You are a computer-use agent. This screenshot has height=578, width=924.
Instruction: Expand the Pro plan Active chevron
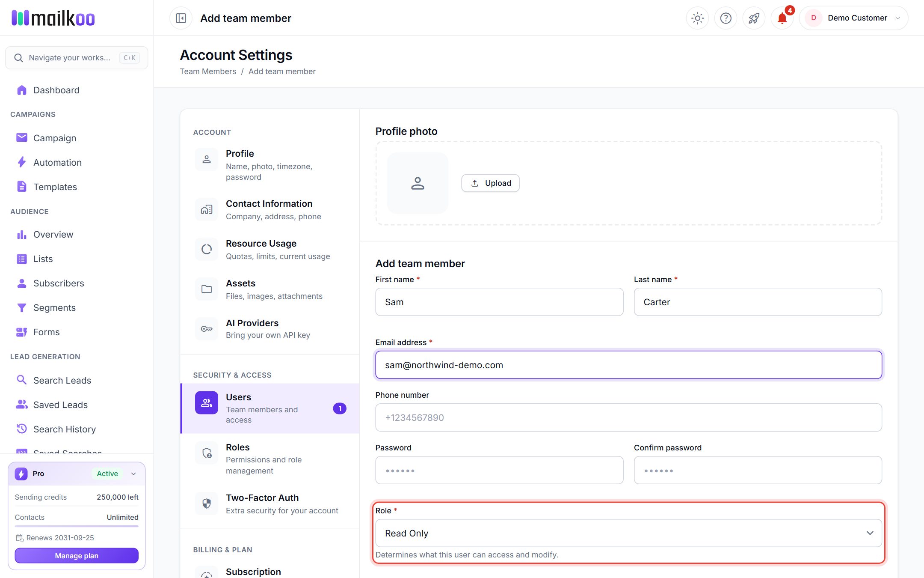133,474
